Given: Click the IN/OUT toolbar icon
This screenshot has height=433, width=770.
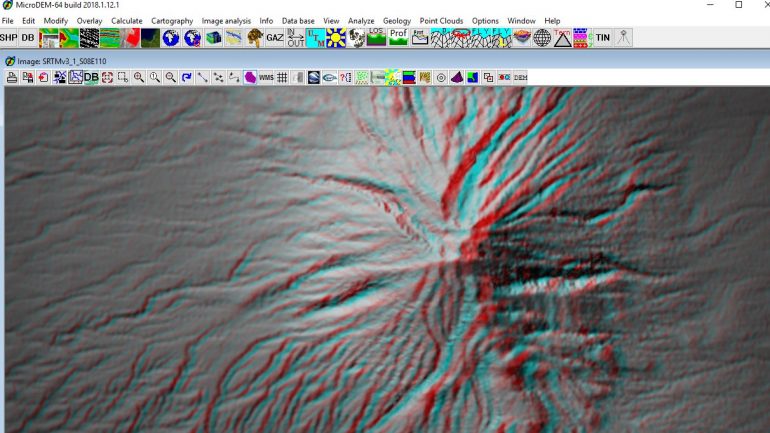Looking at the screenshot, I should pyautogui.click(x=296, y=37).
